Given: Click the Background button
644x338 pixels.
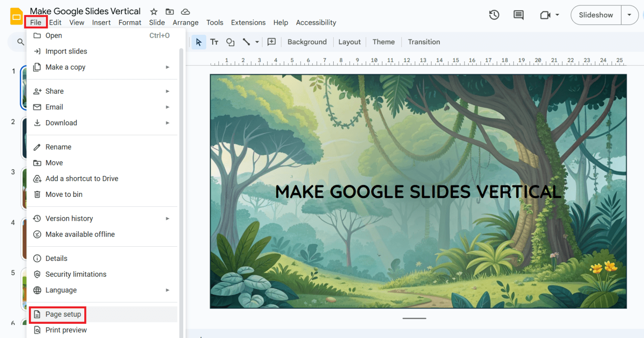Looking at the screenshot, I should tap(307, 42).
